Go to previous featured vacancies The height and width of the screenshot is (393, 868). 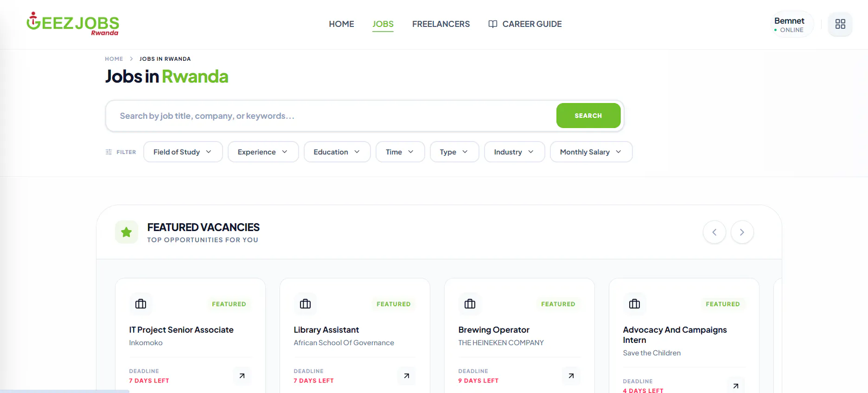[x=715, y=232]
